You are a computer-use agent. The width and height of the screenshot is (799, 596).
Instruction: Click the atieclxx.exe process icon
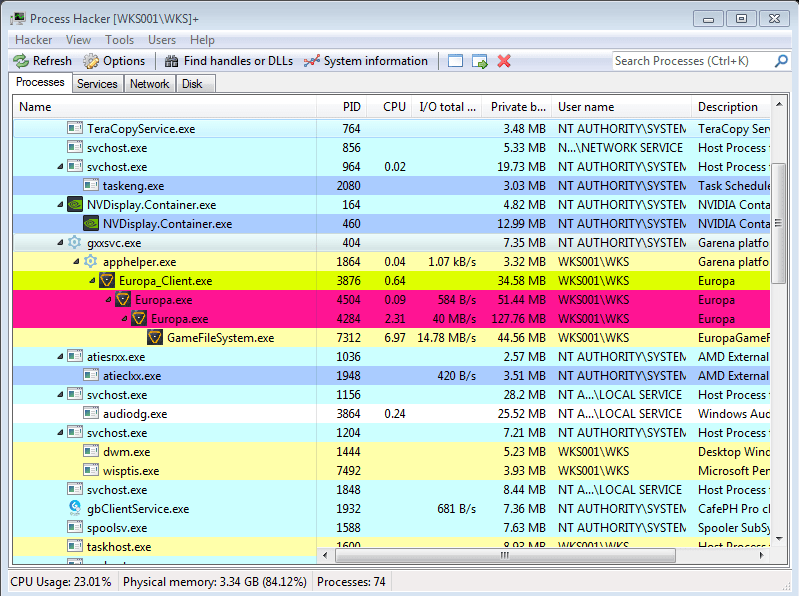coord(91,375)
